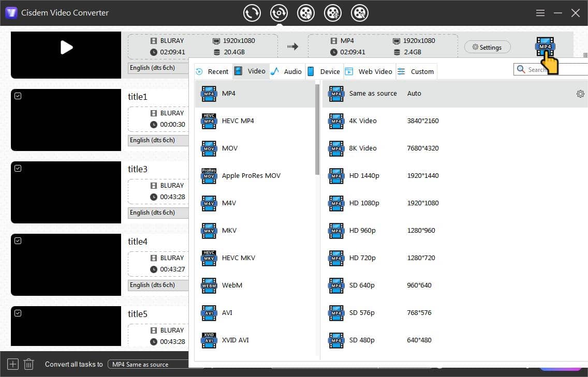Open the DVD Ripper mode icon
Image resolution: width=588 pixels, height=377 pixels.
279,13
